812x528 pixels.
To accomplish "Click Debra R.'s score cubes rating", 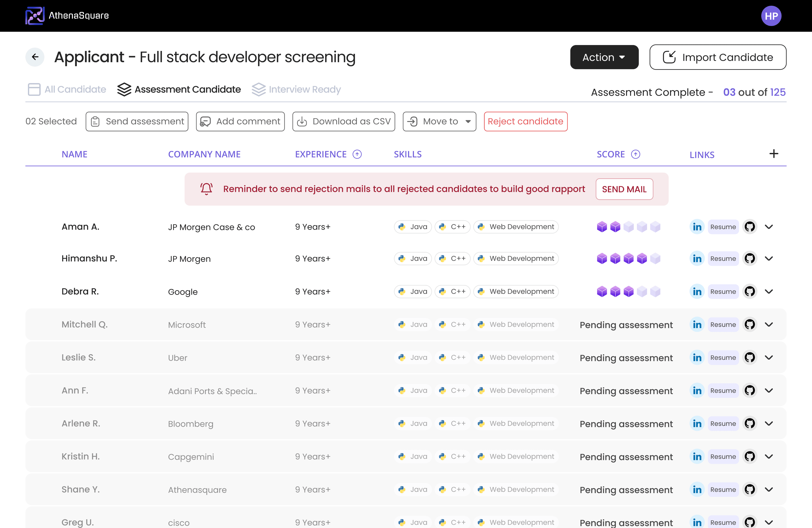I will coord(628,292).
